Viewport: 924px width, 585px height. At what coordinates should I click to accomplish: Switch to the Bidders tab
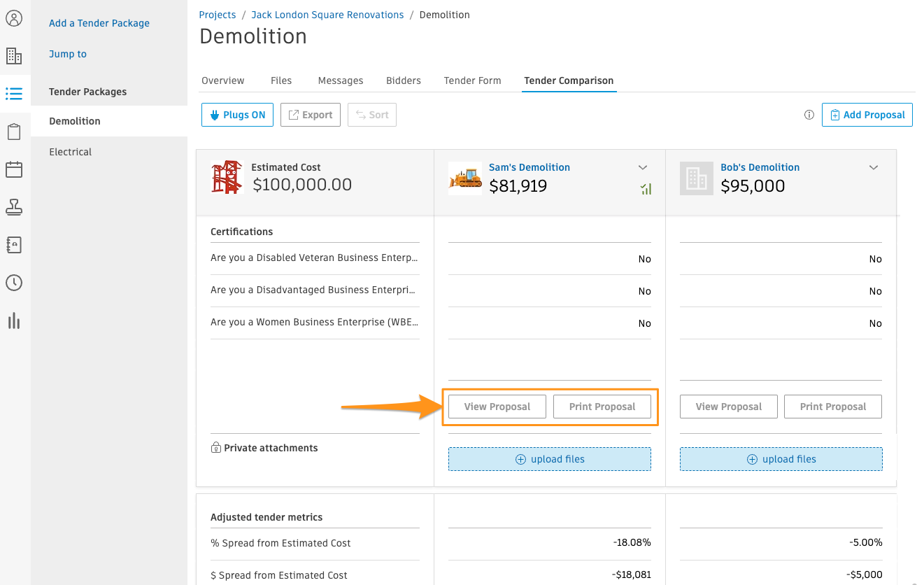click(404, 80)
